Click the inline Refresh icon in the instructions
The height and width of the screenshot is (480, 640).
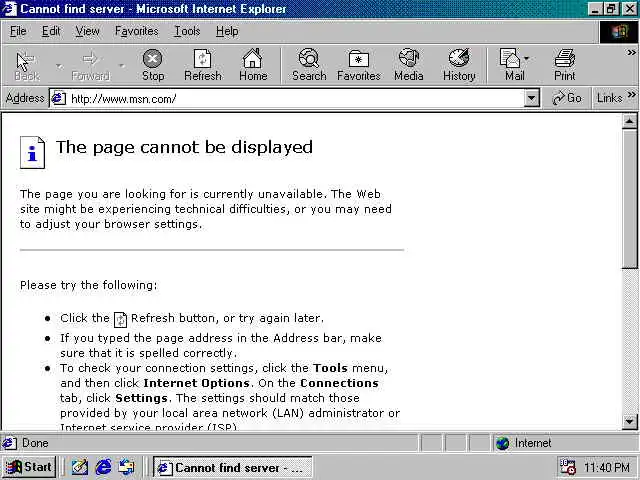click(120, 319)
